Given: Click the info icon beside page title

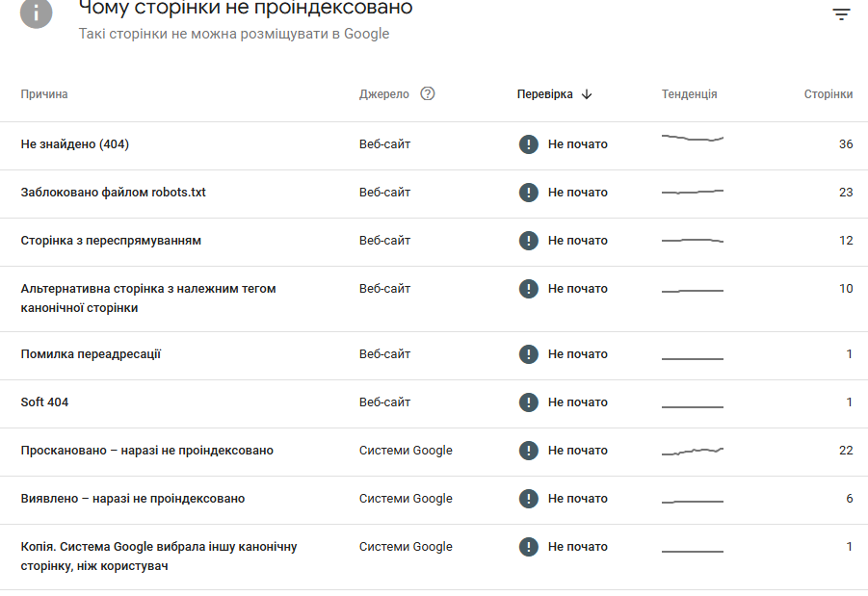Looking at the screenshot, I should (x=37, y=13).
